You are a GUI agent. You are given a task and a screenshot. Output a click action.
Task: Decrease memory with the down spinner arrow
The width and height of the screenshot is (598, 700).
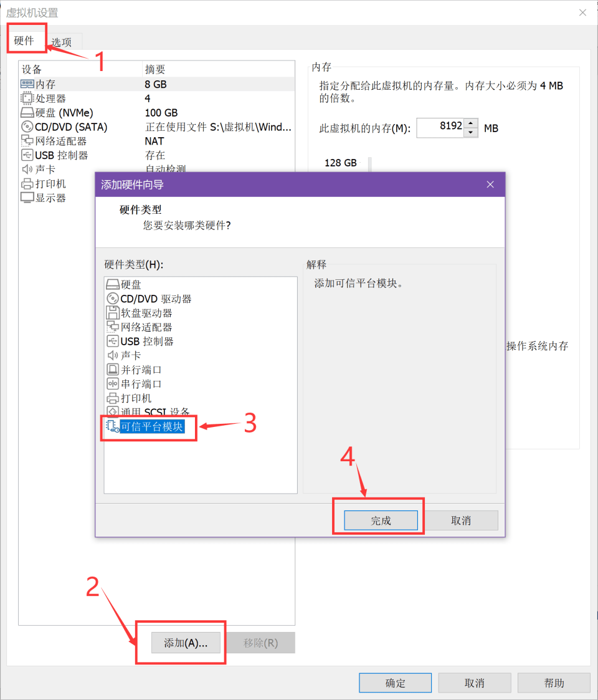(471, 133)
